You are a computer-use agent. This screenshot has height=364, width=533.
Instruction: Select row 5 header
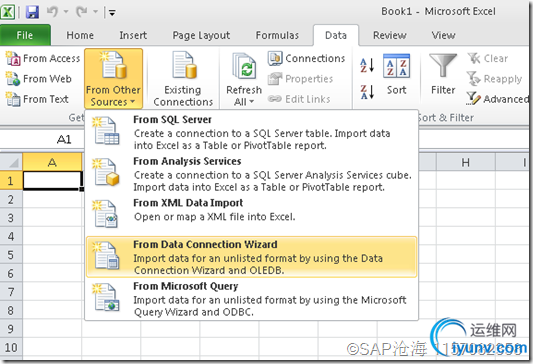[11, 255]
